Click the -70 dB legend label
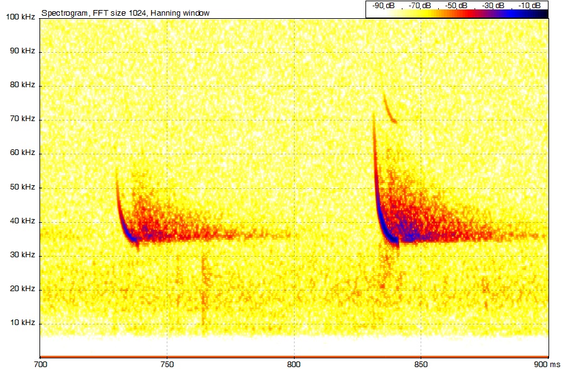This screenshot has width=588, height=369. click(x=419, y=6)
